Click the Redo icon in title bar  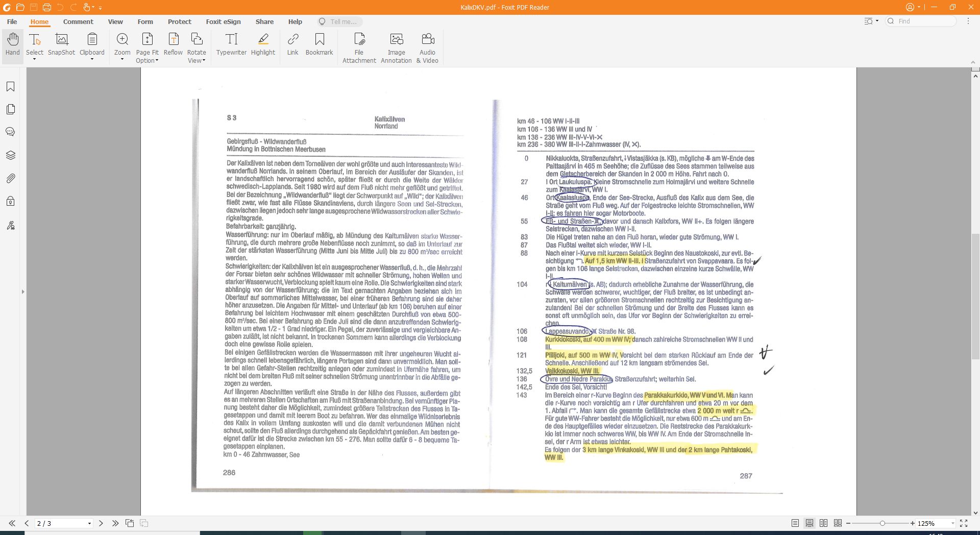[73, 7]
